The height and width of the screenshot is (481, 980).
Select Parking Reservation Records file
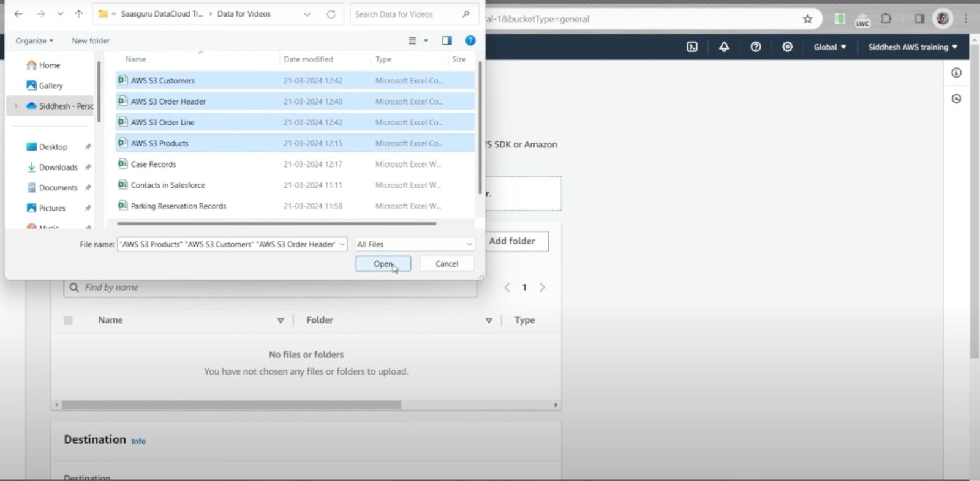(x=295, y=206)
